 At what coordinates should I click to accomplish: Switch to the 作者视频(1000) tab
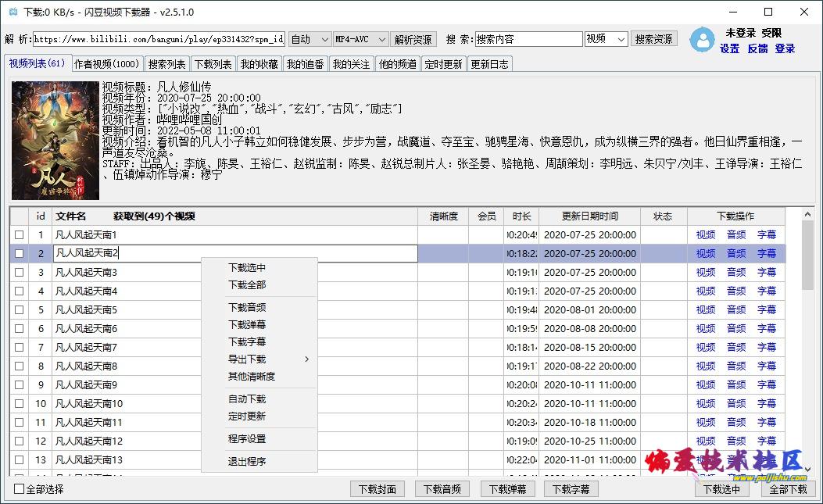pyautogui.click(x=106, y=64)
